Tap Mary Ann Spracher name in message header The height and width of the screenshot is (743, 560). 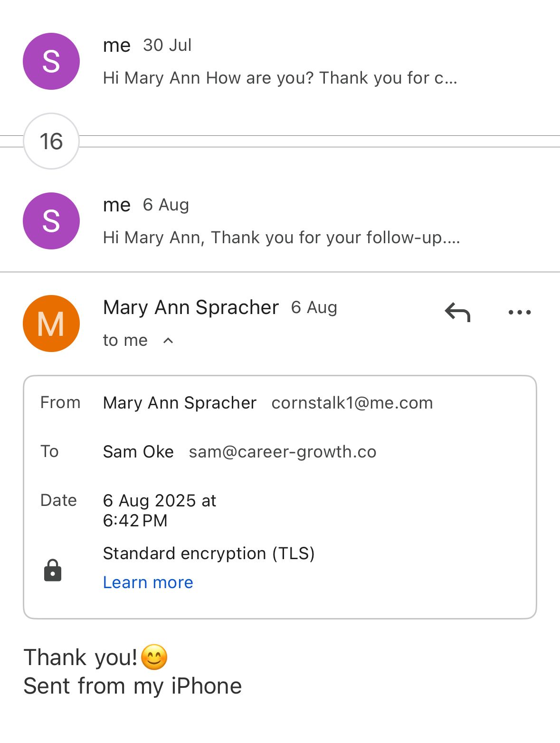click(x=191, y=307)
